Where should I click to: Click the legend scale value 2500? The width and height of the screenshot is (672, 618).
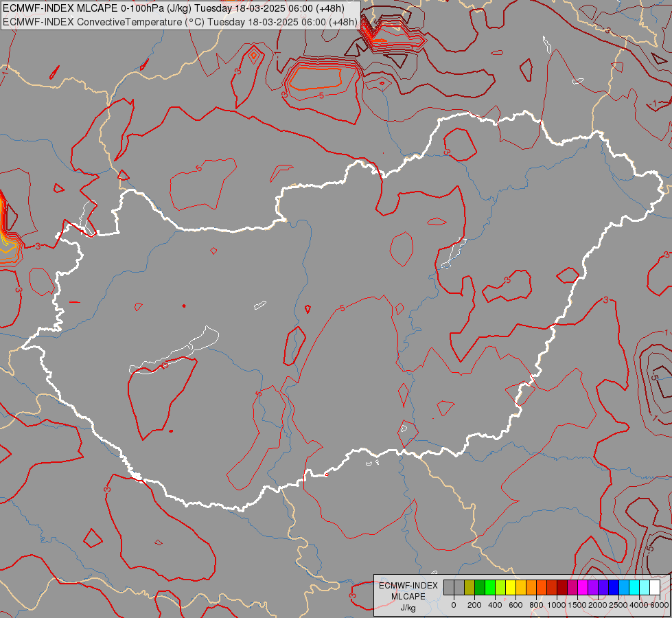[x=618, y=605]
